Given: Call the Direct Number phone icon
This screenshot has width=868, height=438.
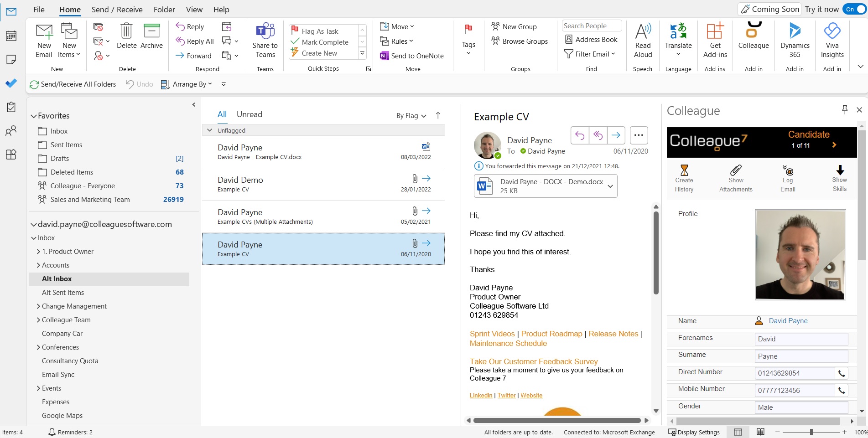Looking at the screenshot, I should click(842, 373).
